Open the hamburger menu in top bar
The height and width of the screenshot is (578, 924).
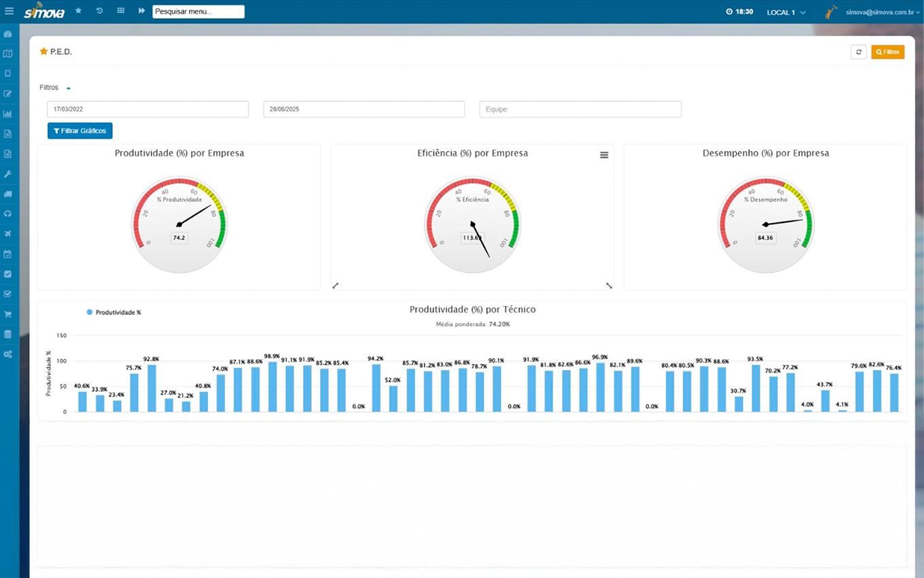pos(9,12)
